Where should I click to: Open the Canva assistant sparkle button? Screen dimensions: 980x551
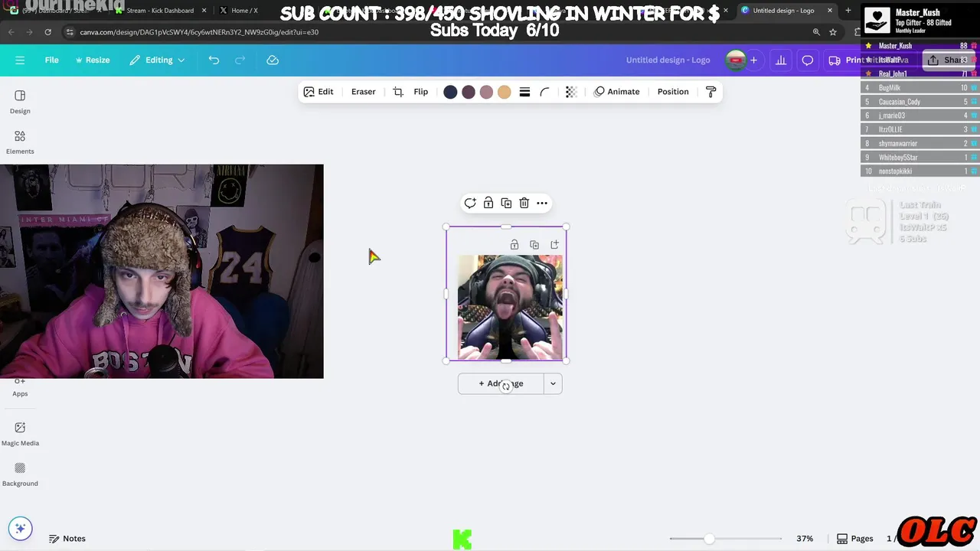(20, 528)
